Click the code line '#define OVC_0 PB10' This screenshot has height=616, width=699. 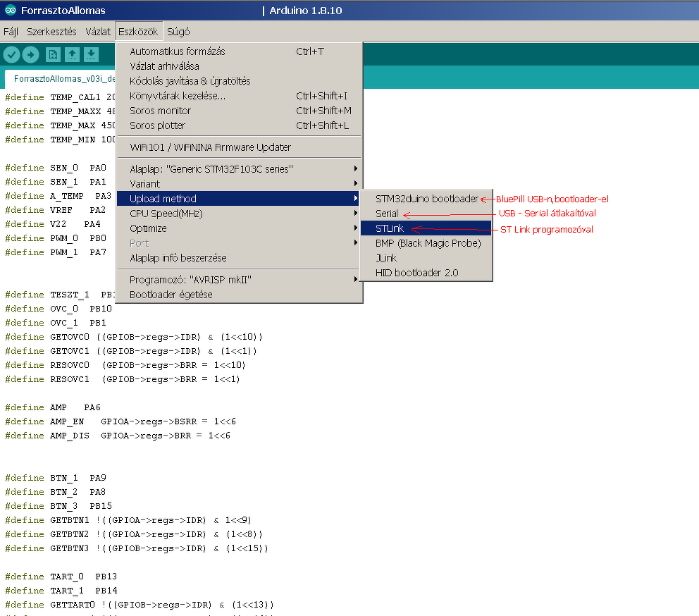[58, 309]
